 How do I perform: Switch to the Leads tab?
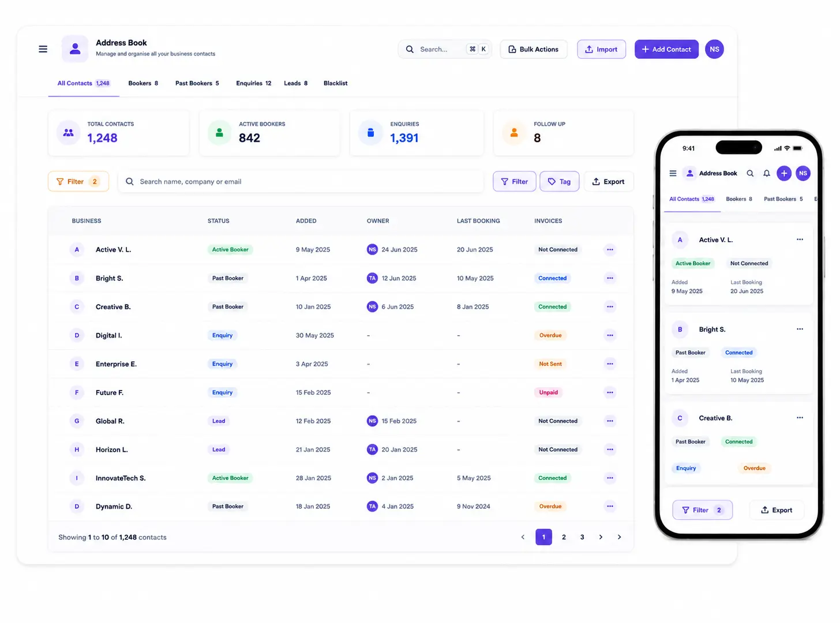pos(296,83)
